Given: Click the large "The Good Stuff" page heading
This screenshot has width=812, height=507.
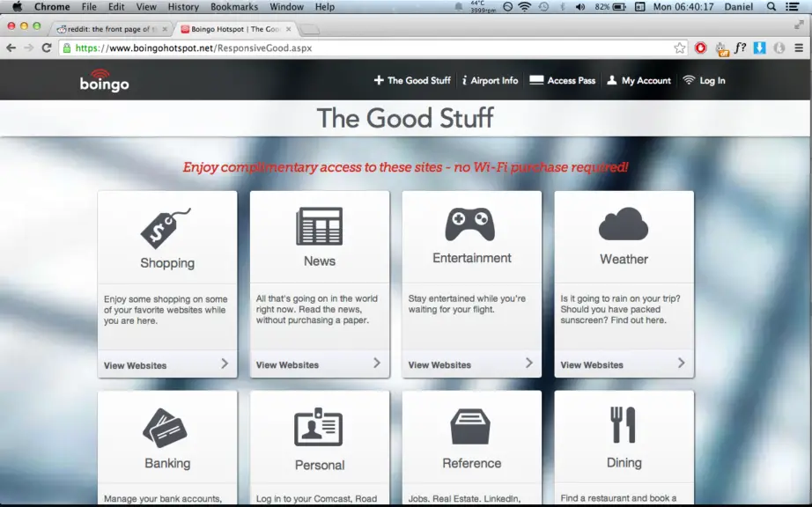Looking at the screenshot, I should [405, 118].
